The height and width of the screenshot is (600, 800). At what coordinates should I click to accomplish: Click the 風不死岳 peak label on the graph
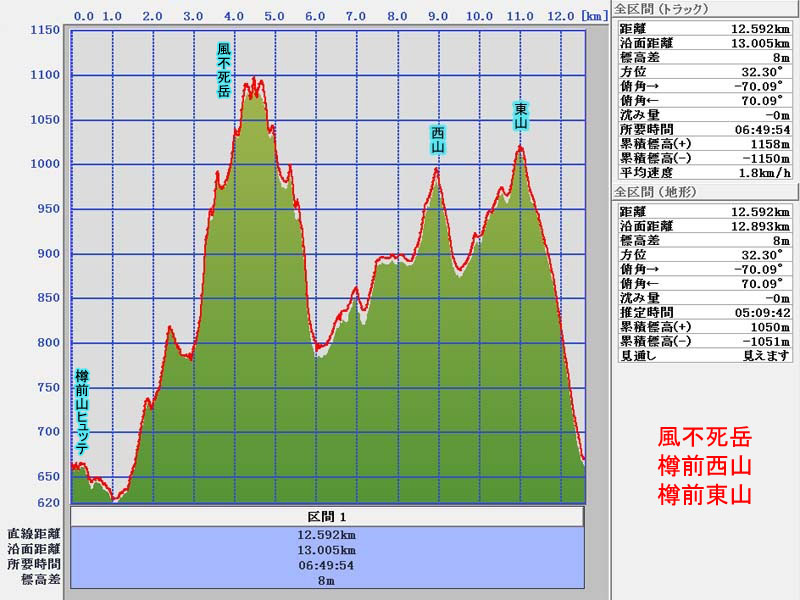tap(224, 70)
